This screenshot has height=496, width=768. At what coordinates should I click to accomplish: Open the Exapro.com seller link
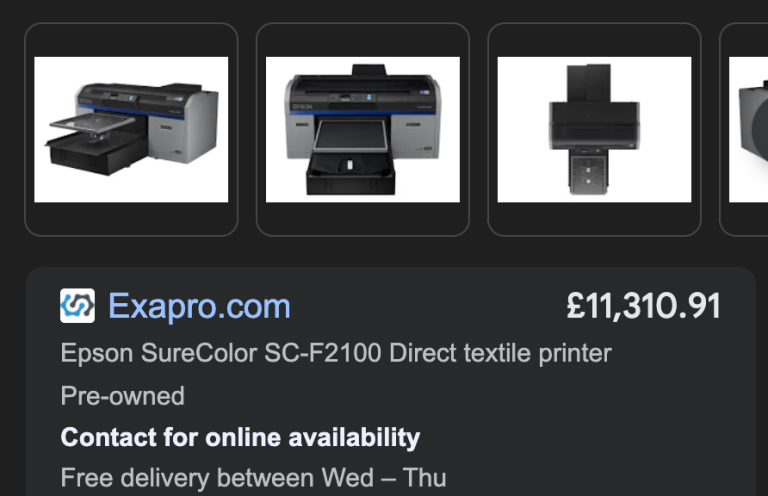(199, 307)
